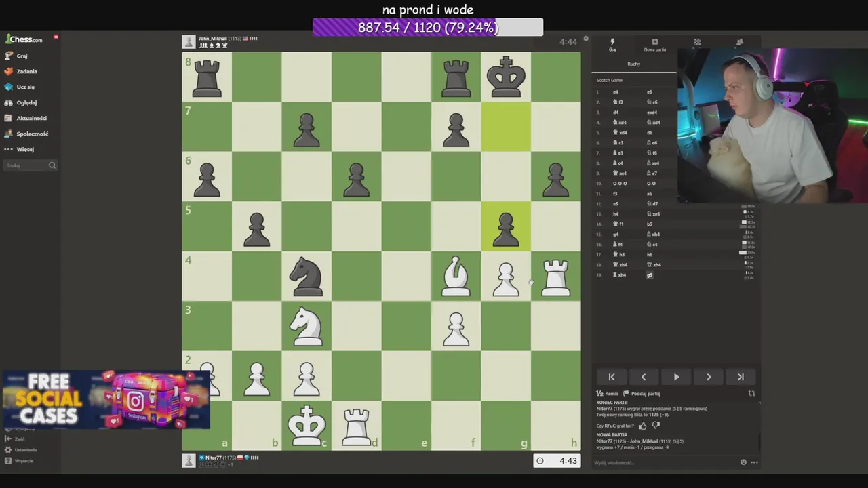868x488 pixels.
Task: Select first move e4 in list
Action: [x=616, y=92]
